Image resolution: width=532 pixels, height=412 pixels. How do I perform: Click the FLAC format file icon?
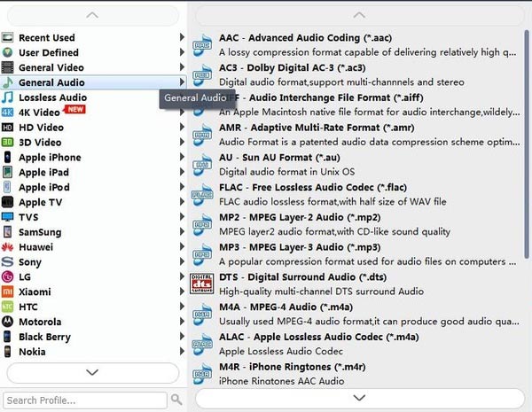203,194
